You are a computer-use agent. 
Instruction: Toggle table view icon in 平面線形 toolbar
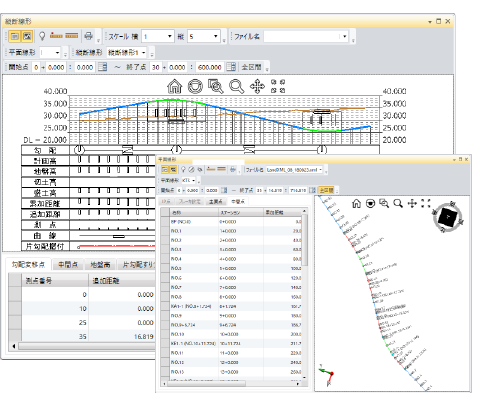tap(164, 170)
